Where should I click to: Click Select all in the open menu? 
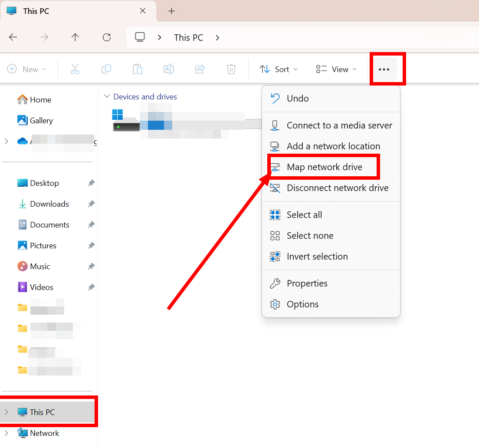tap(304, 214)
